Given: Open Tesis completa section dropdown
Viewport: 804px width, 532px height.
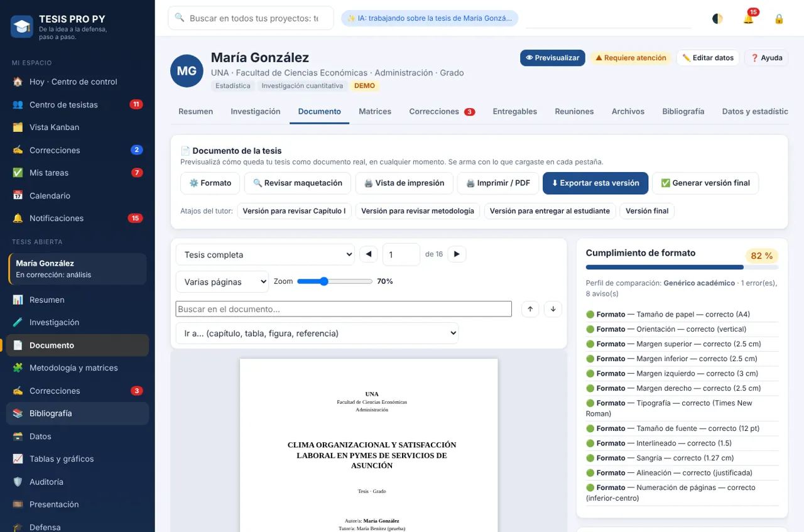Looking at the screenshot, I should 265,254.
